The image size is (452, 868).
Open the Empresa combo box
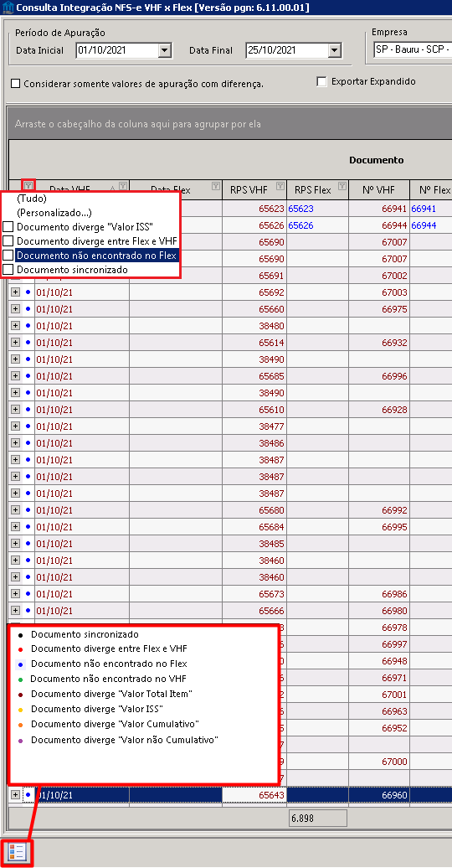pos(412,48)
